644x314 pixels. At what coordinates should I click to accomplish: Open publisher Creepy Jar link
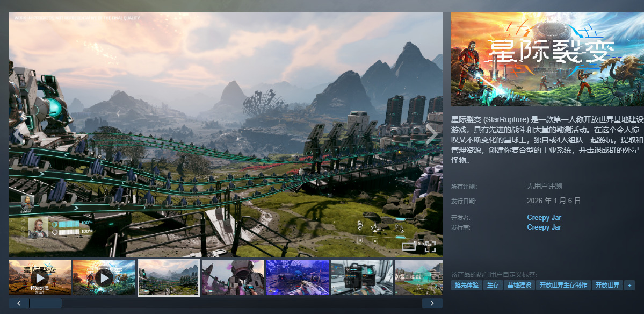[544, 227]
